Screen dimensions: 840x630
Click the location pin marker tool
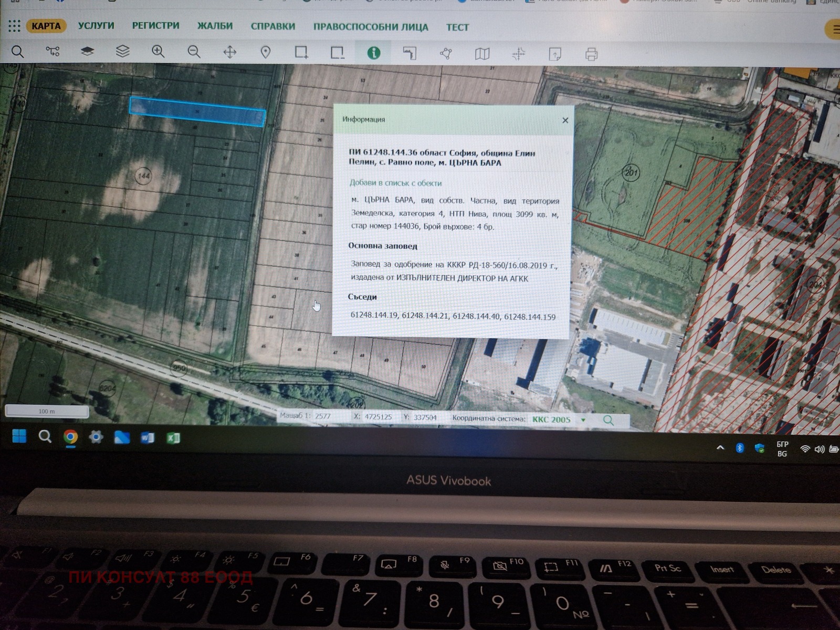click(x=266, y=52)
